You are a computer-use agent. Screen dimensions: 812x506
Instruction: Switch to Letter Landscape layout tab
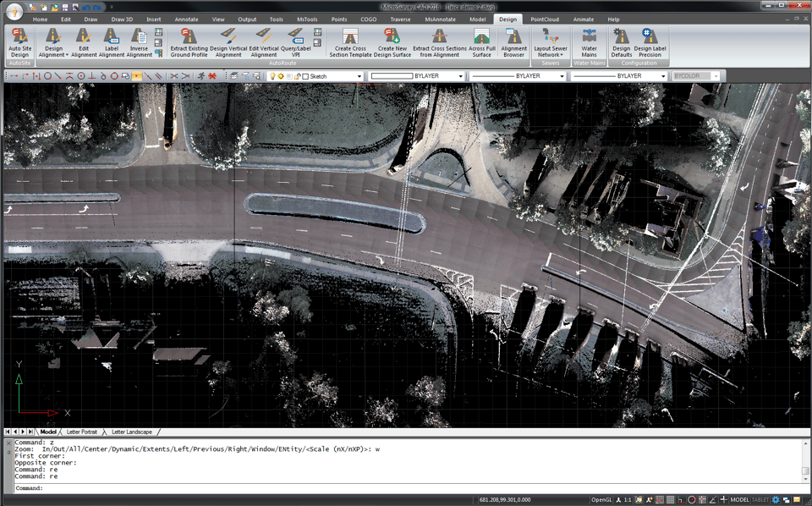point(132,432)
